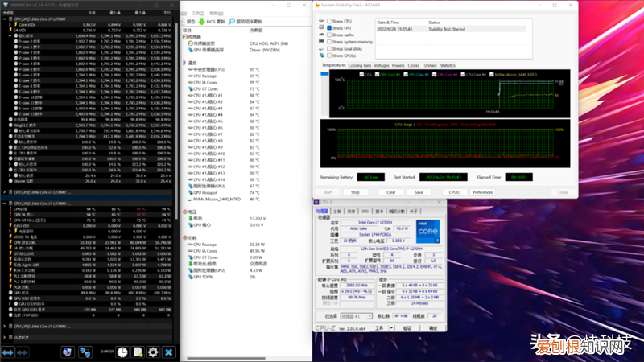Screen dimensions: 644x362
Task: Click the GPU sensor type icon in tree
Action: coord(190,49)
